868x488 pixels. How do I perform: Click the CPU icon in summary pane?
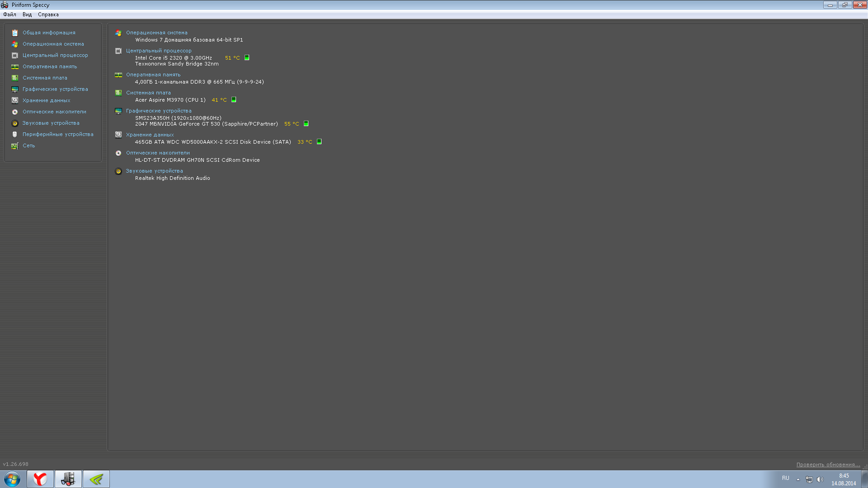pos(118,51)
